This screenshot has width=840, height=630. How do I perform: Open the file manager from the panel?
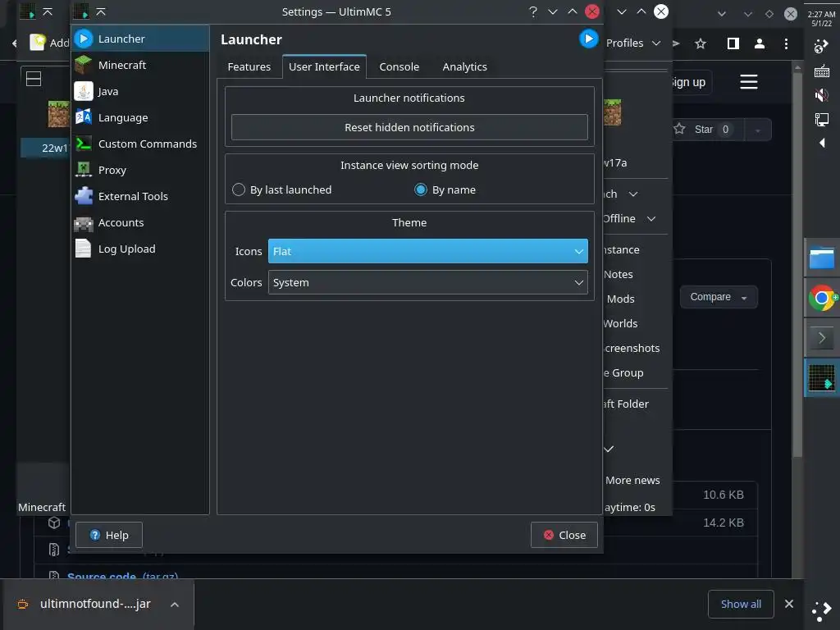tap(821, 258)
